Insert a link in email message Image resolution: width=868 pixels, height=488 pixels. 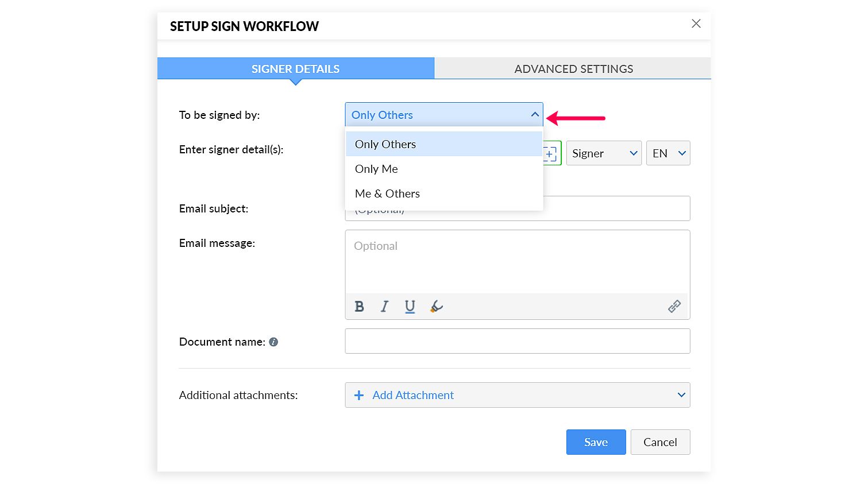click(x=674, y=307)
